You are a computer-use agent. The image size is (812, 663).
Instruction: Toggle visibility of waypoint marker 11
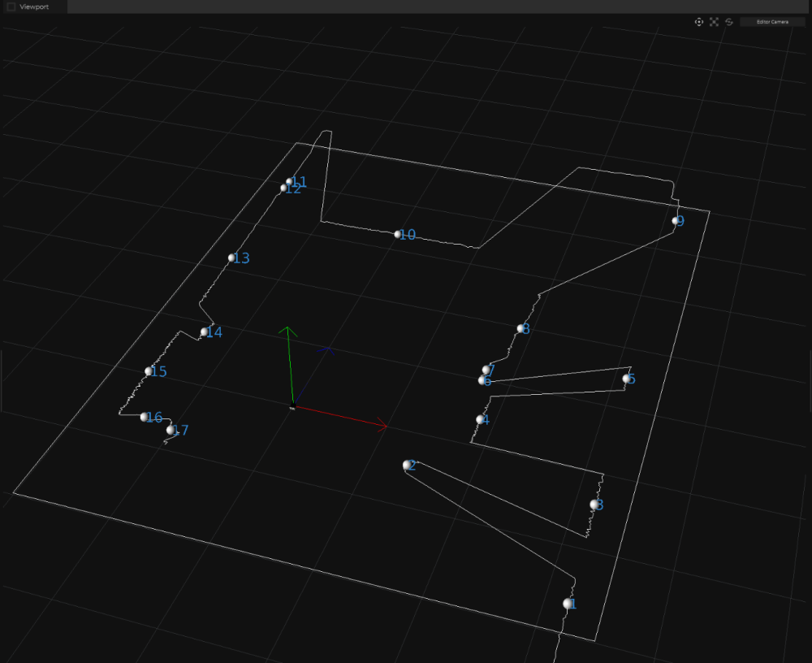coord(290,180)
